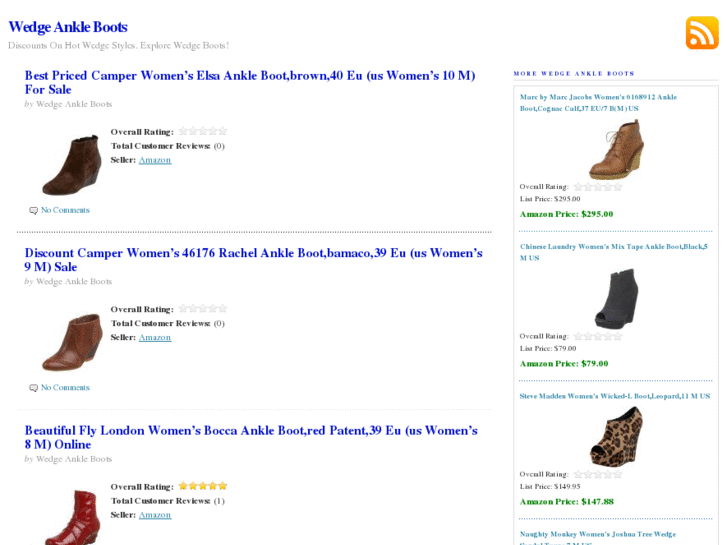Viewport: 727px width, 545px height.
Task: Click the black Chinese Laundry boot image
Action: click(616, 298)
